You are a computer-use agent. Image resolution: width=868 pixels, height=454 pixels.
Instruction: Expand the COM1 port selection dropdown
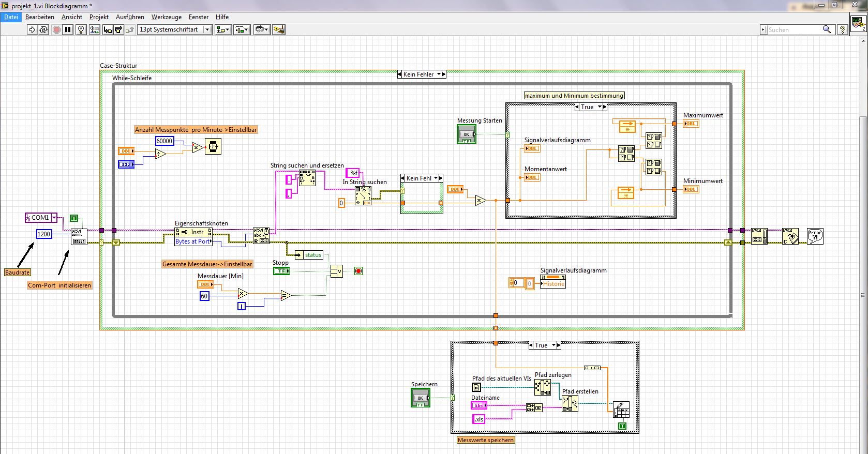(x=54, y=218)
